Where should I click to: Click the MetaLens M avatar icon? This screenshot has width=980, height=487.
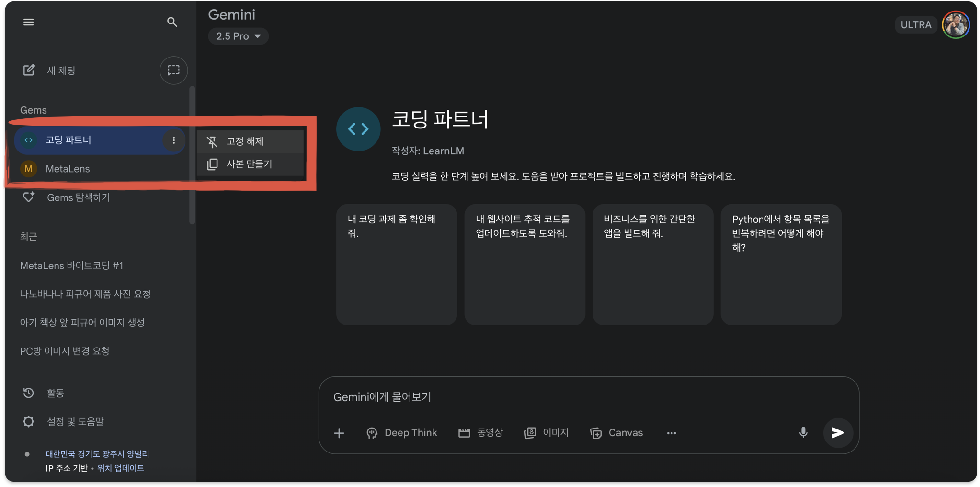pyautogui.click(x=29, y=169)
